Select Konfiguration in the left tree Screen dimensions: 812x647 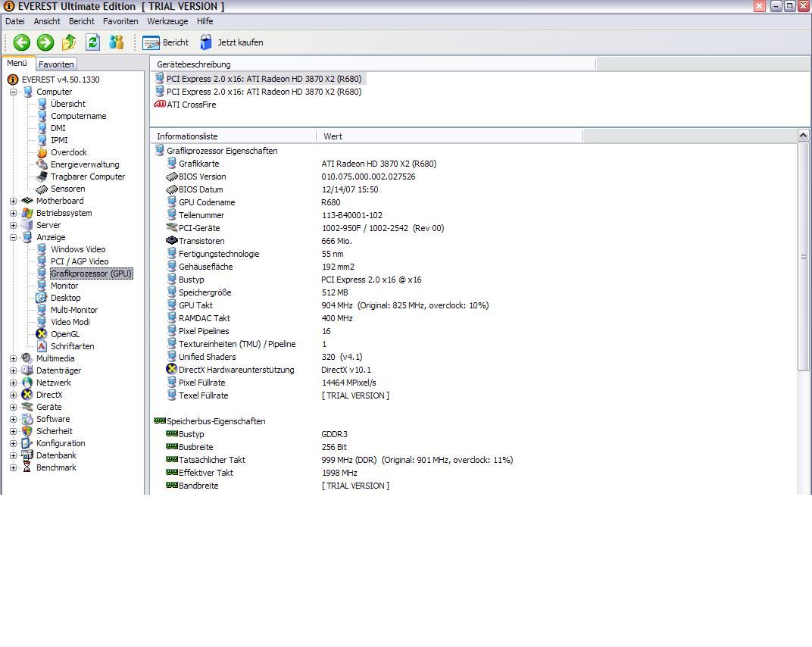point(61,443)
